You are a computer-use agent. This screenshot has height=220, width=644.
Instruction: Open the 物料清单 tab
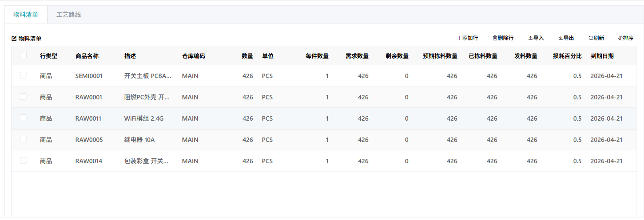tap(26, 15)
